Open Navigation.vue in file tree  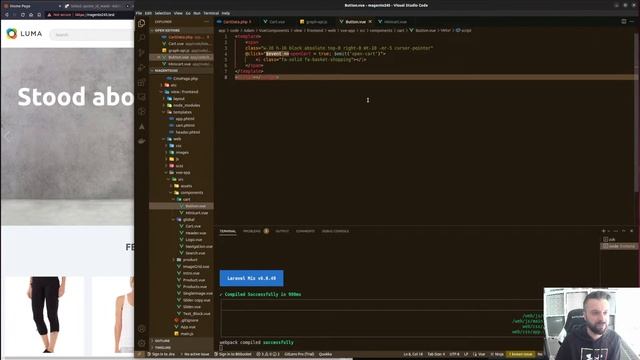pyautogui.click(x=199, y=247)
